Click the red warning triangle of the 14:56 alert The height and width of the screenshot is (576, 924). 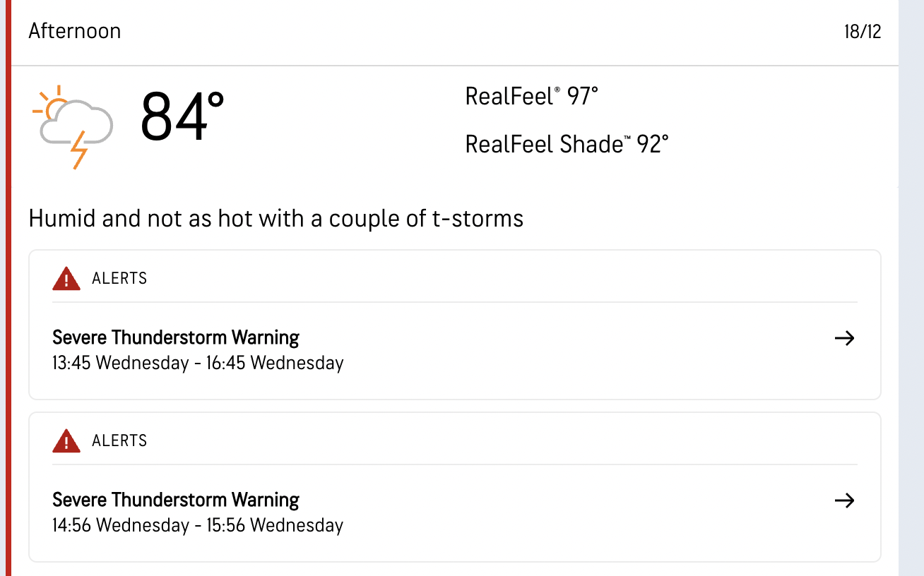point(66,441)
